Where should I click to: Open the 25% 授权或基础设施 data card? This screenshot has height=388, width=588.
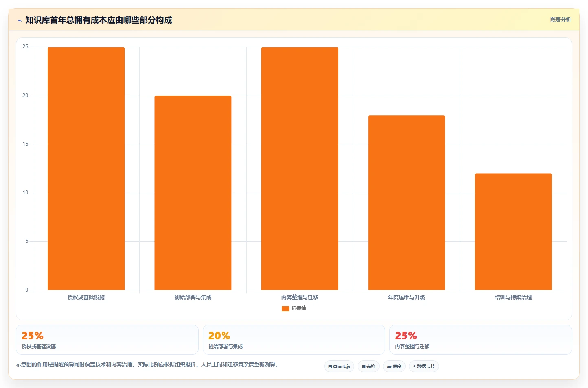107,340
